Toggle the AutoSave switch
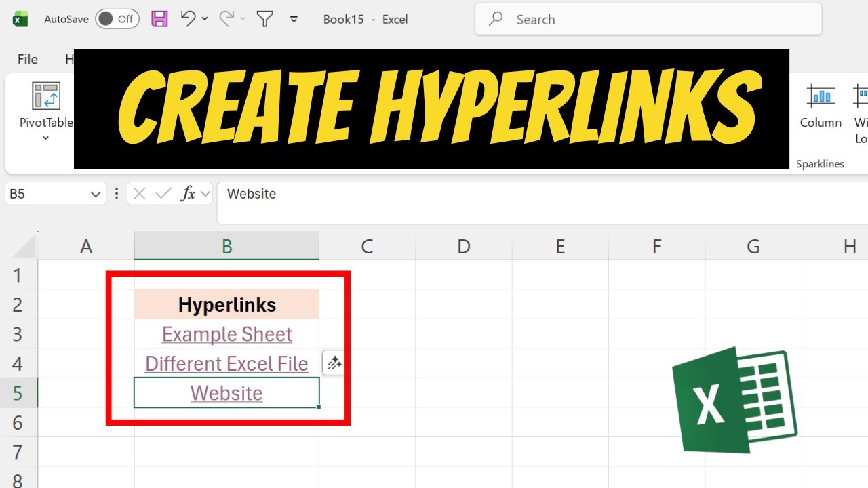This screenshot has width=868, height=488. click(x=117, y=19)
